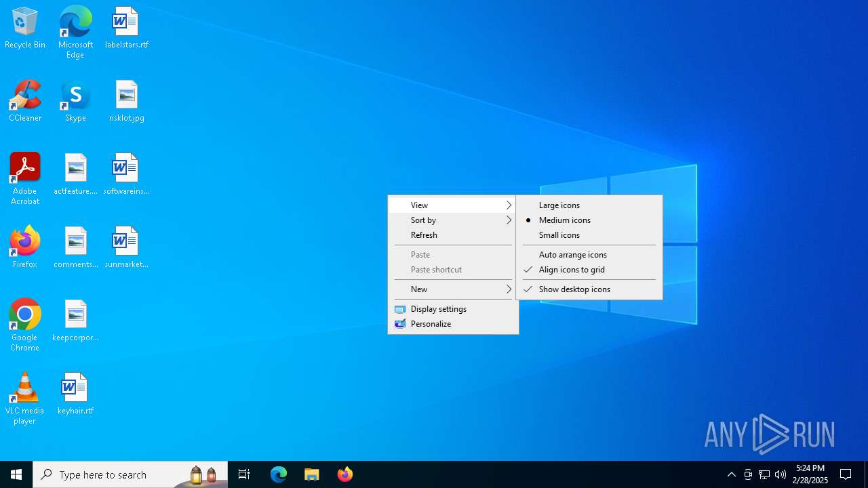Click the meet-now camera tray icon

coord(748,474)
